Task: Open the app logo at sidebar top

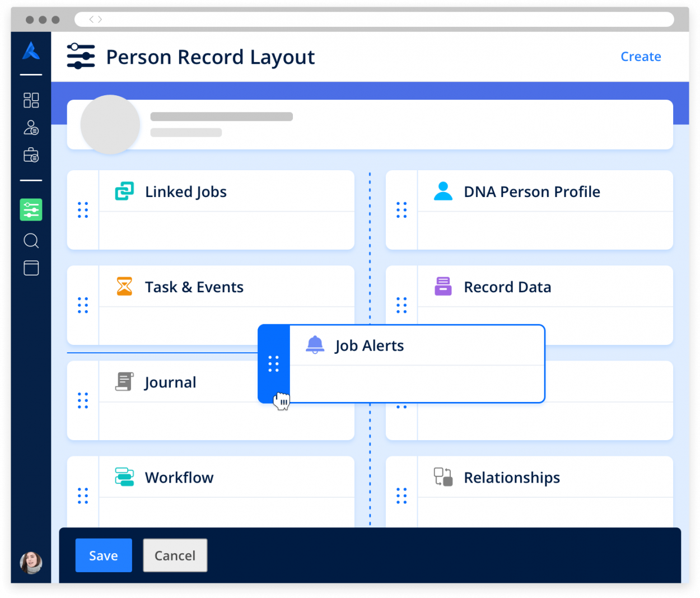Action: (31, 51)
